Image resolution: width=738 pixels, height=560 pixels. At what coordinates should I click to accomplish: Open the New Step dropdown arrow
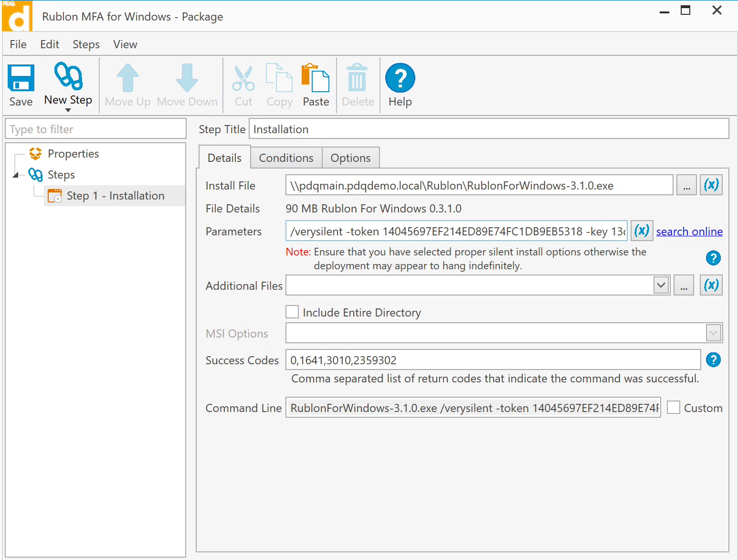click(x=68, y=110)
